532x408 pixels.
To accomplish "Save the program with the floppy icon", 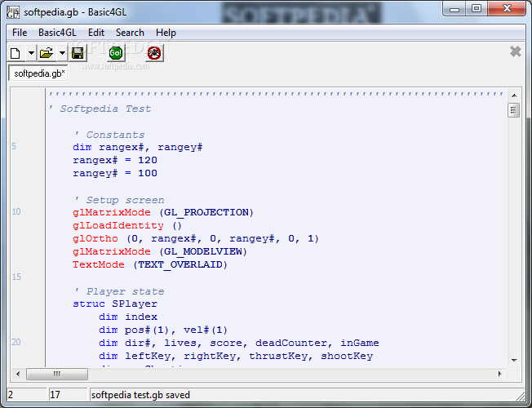I will tap(78, 53).
